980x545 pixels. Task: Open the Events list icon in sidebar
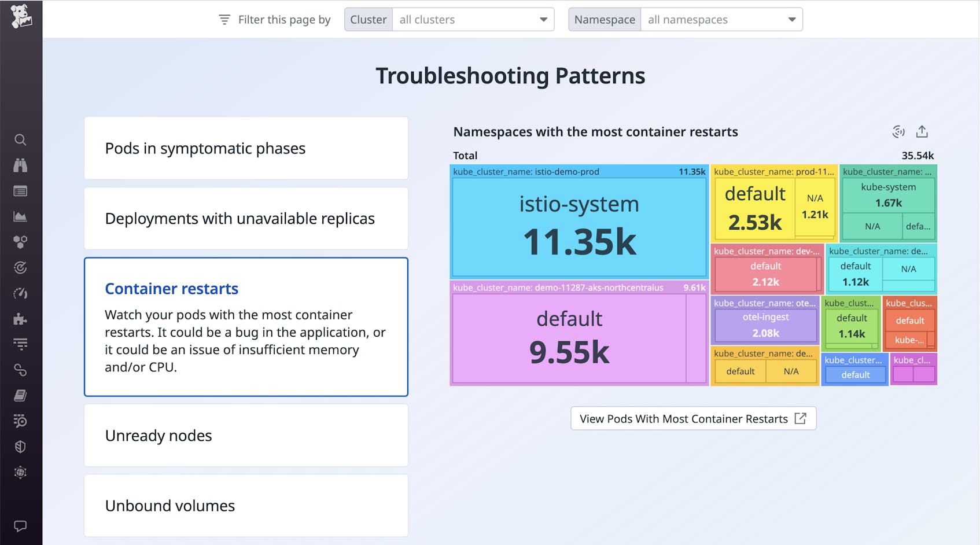[21, 191]
